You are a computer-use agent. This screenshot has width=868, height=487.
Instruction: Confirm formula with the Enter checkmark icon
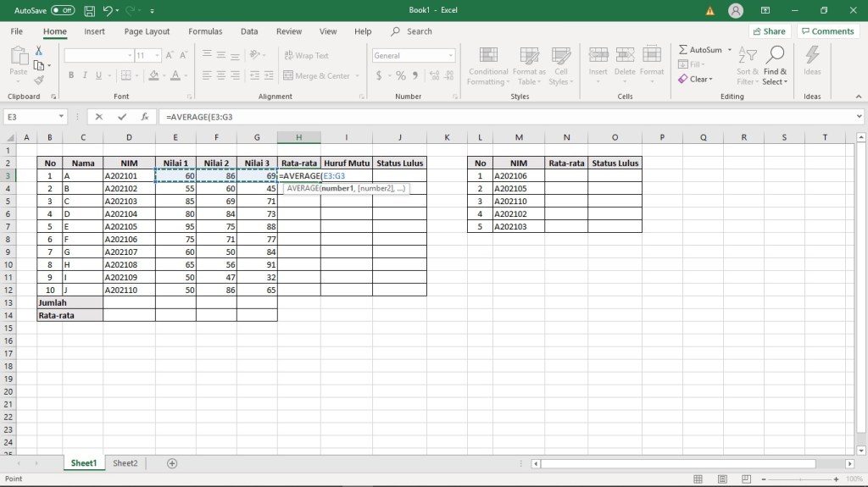tap(122, 117)
